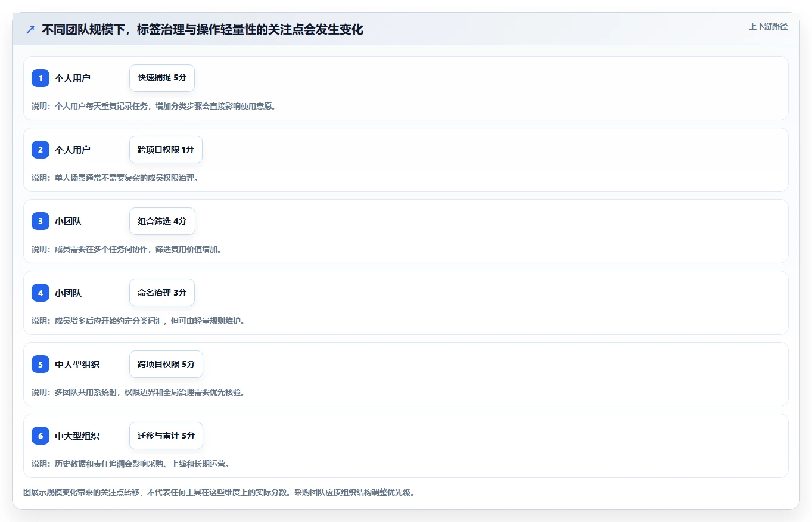This screenshot has height=522, width=812.
Task: Select the 迁移与审计 5分 chip
Action: coord(166,436)
